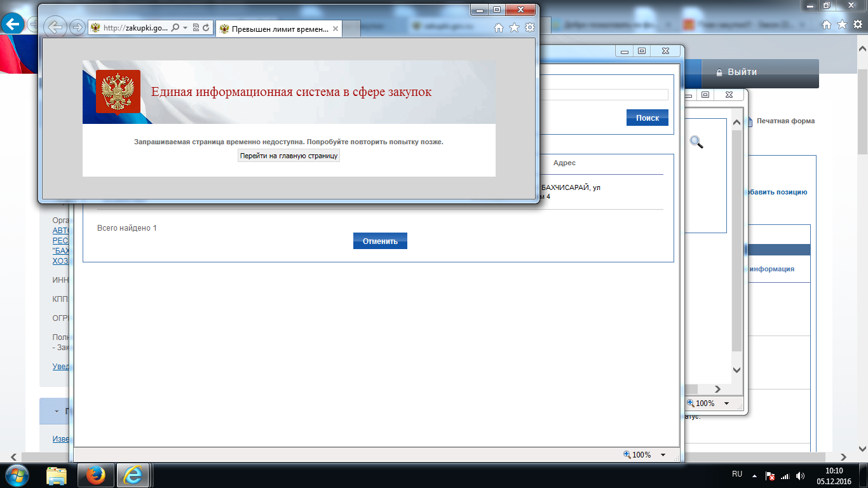Click the speaker volume icon in the system tray

tap(800, 475)
